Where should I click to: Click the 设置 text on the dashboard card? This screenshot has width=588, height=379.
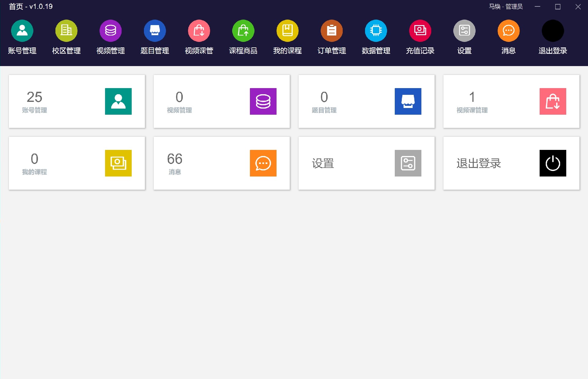pos(323,163)
